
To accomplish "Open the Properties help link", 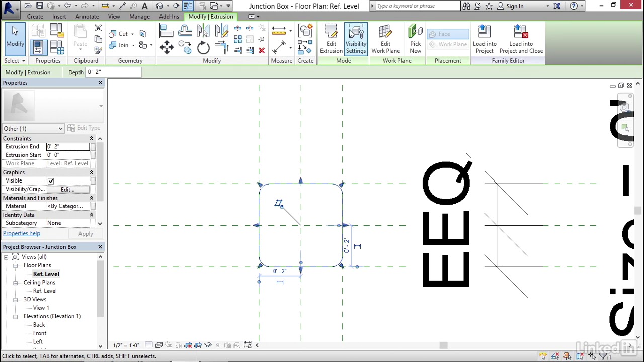I will tap(22, 233).
